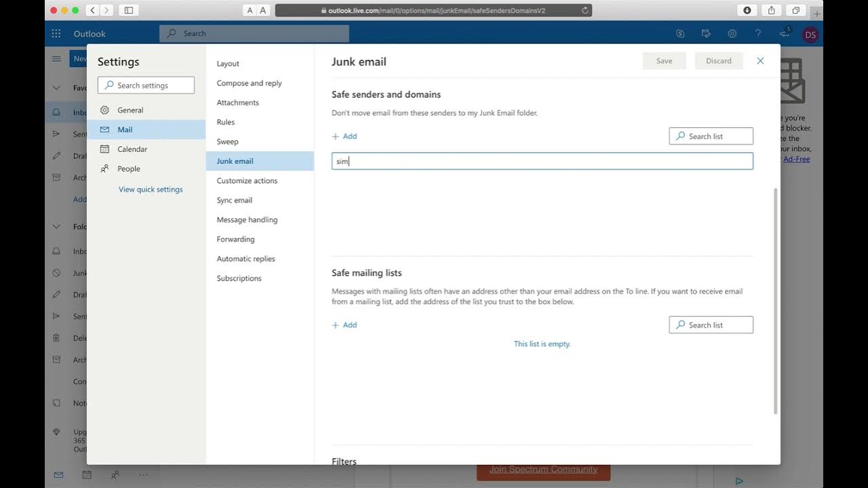Open the Help question mark icon
The image size is (868, 488).
tap(758, 33)
